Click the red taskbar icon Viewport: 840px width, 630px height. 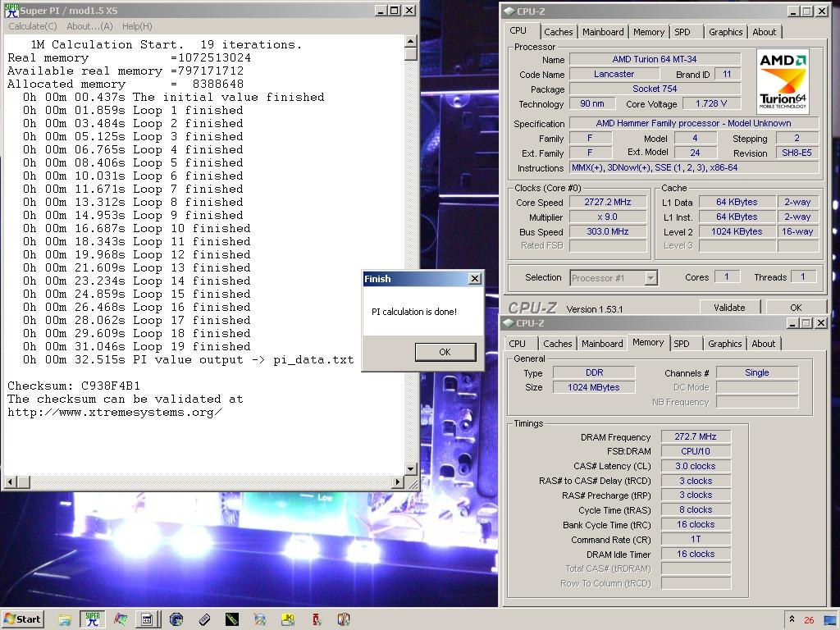click(316, 620)
